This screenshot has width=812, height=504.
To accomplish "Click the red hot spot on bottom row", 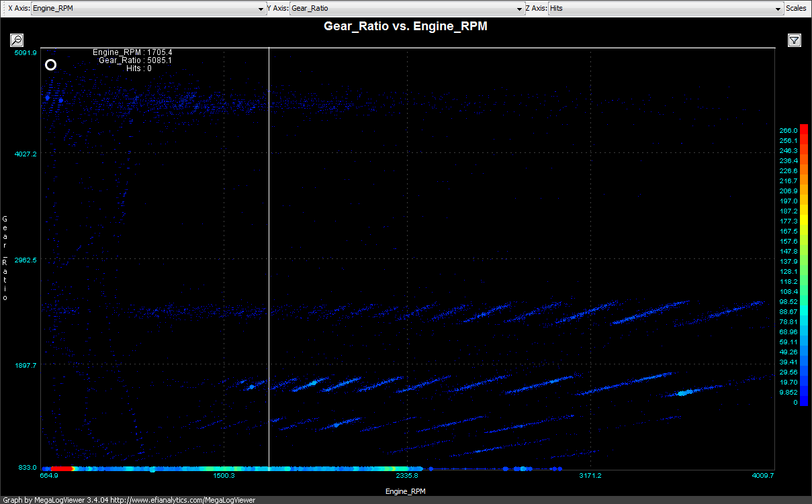I will [62, 468].
